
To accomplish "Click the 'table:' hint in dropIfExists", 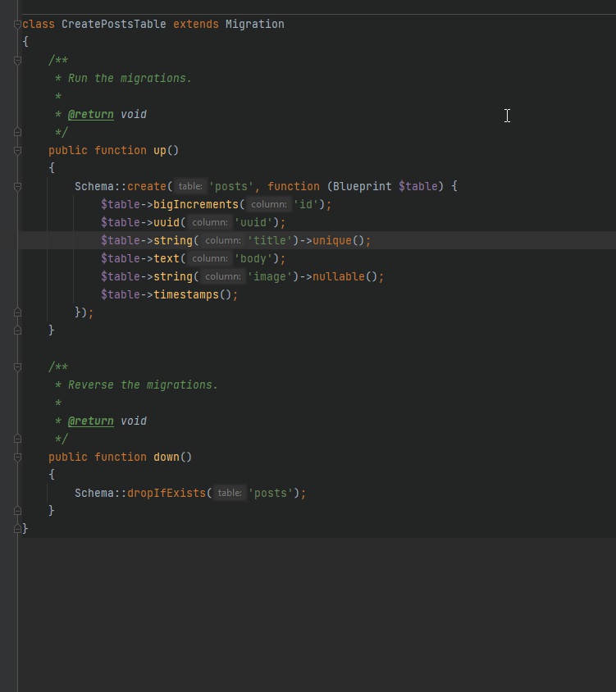I will pyautogui.click(x=230, y=493).
